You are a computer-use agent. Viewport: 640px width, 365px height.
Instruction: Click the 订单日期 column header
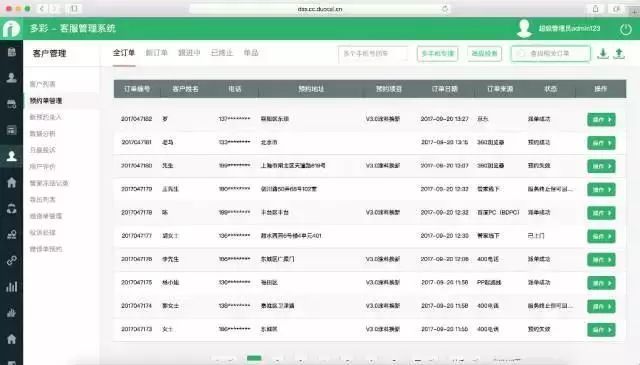444,89
